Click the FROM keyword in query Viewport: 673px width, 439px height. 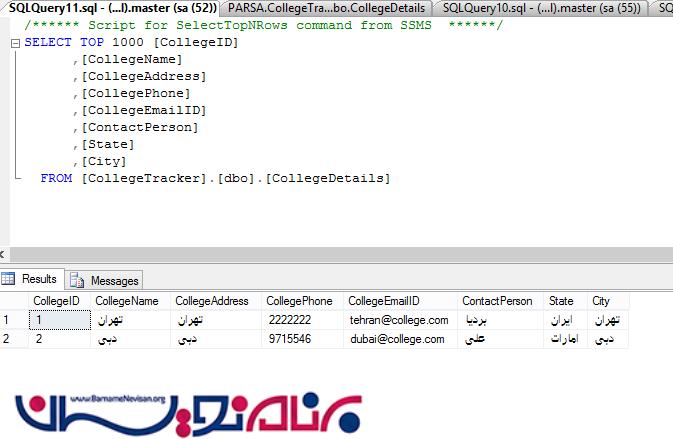click(x=56, y=178)
